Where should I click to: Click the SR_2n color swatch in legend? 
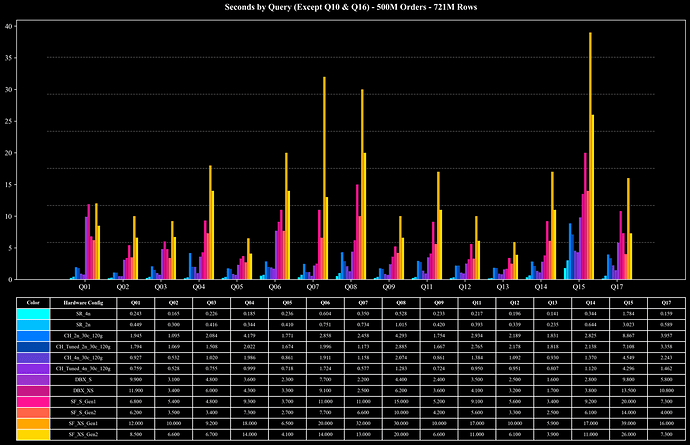click(x=32, y=325)
